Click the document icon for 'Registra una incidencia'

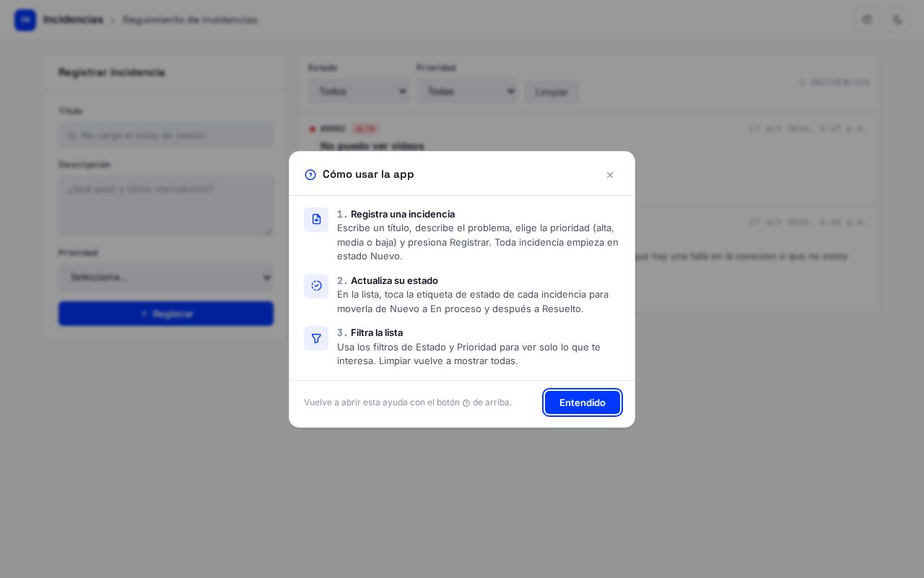316,220
